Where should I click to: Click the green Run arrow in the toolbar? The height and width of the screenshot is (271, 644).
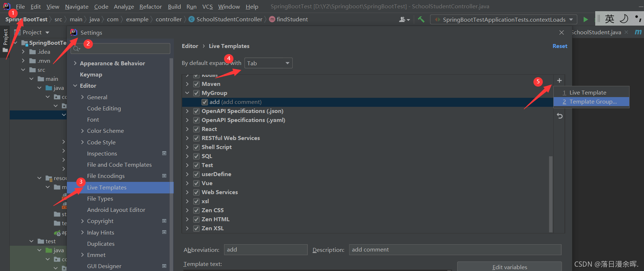(585, 19)
